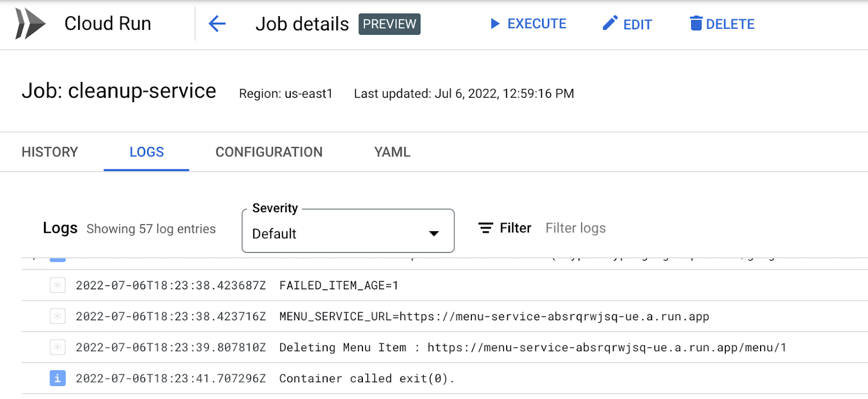Click the severity icon beside FAILED_ITEM_AGE=1
Image resolution: width=868 pixels, height=399 pixels.
click(58, 286)
